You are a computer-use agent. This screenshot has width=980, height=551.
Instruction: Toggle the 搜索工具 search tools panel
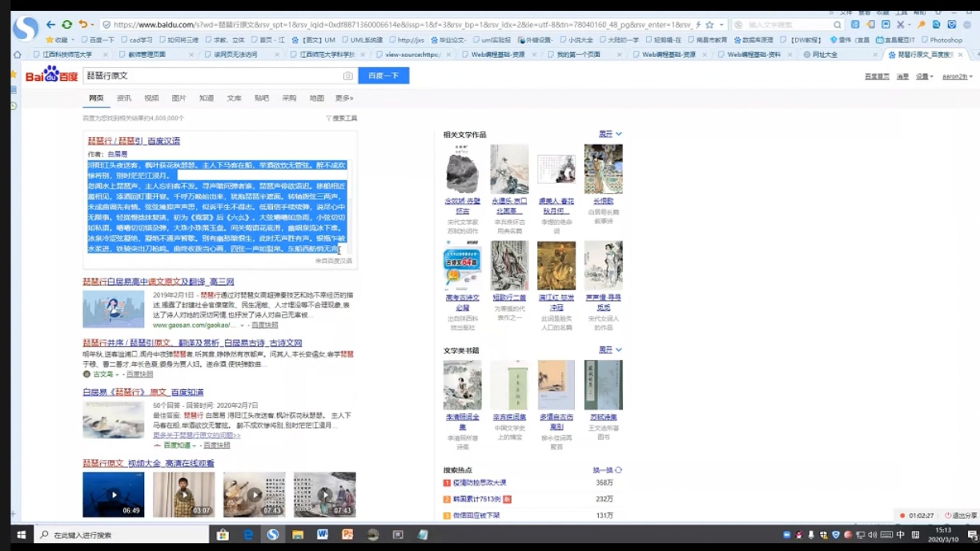pyautogui.click(x=342, y=118)
